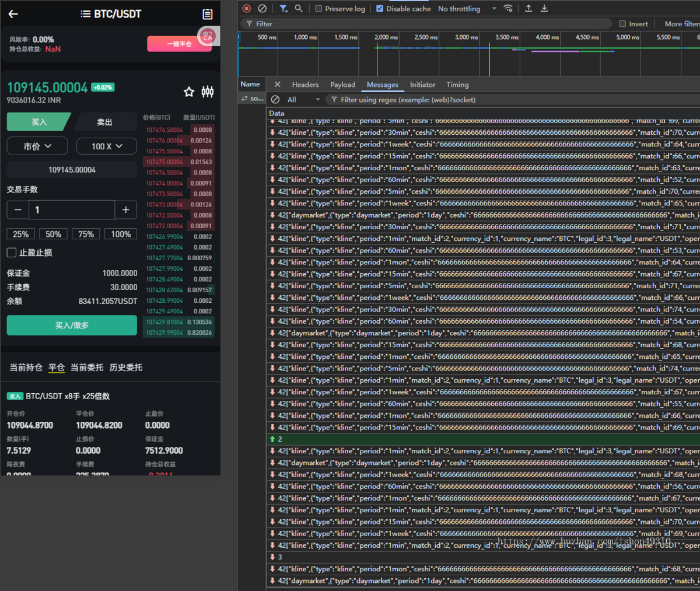Viewport: 700px width, 591px height.
Task: Click the 一键平仓 close-all button
Action: point(179,44)
